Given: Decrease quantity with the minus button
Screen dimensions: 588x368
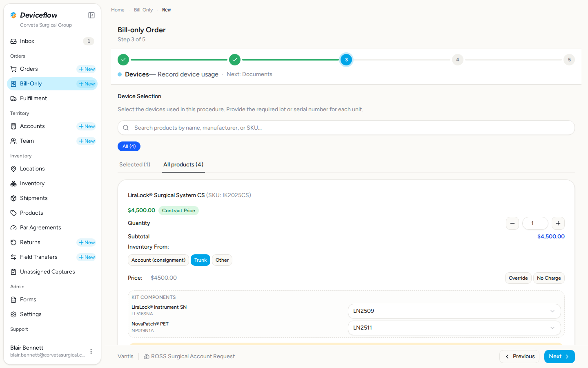Looking at the screenshot, I should point(512,223).
